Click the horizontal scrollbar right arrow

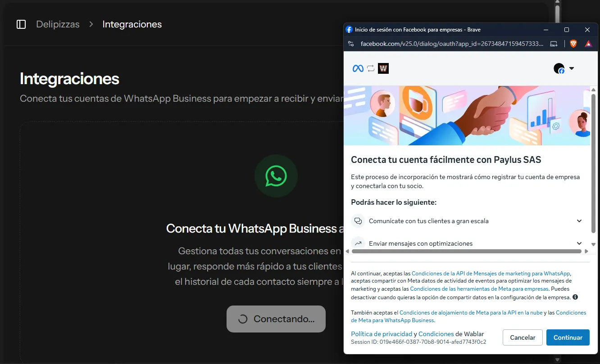tap(586, 252)
